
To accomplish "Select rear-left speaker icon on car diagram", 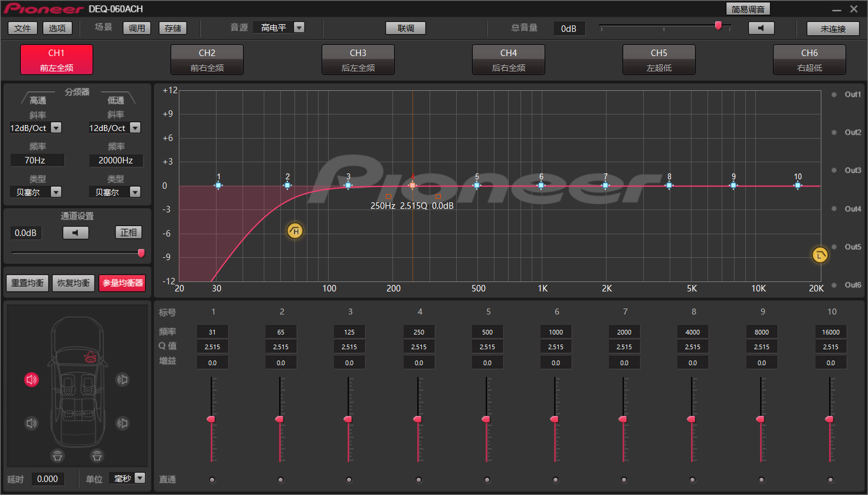I will (32, 423).
